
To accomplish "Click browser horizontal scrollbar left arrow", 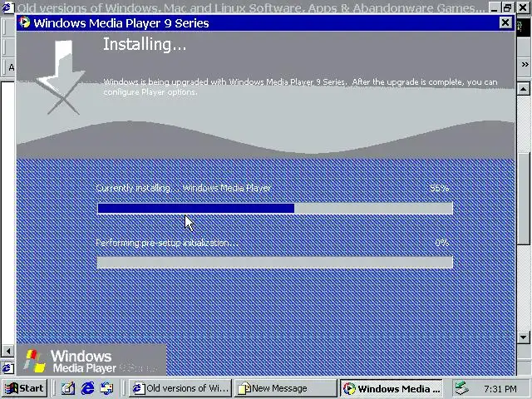I will click(7, 351).
